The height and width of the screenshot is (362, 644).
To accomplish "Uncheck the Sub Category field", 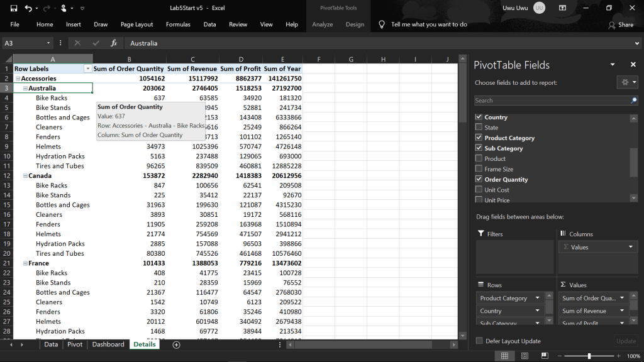I will tap(479, 148).
